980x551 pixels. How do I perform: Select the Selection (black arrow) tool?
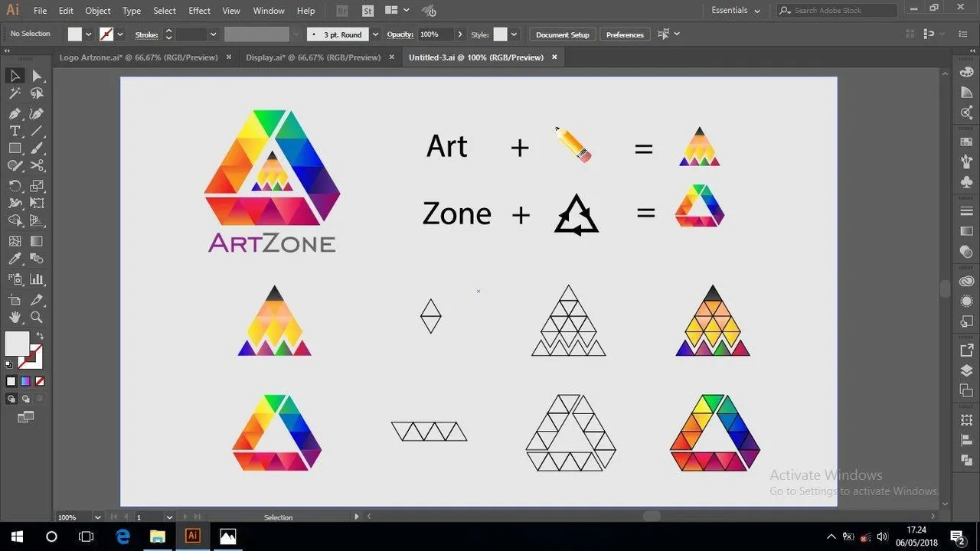(15, 75)
